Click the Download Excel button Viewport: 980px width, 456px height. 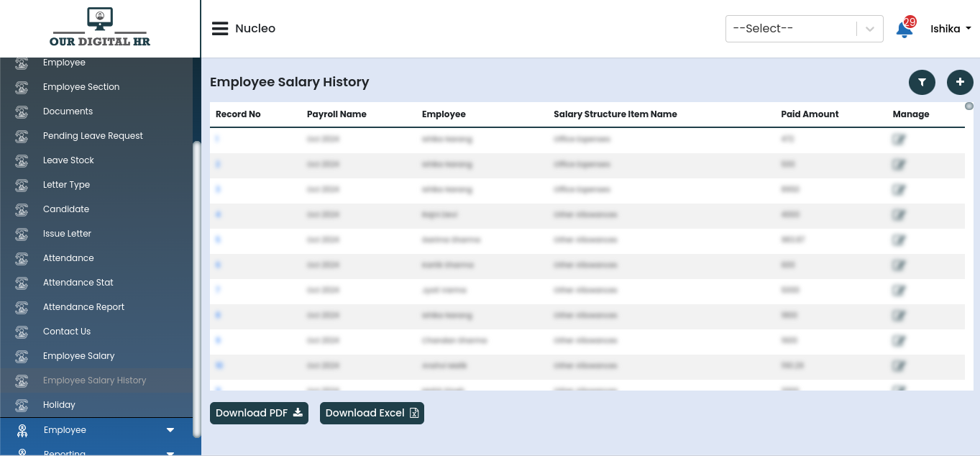click(372, 413)
